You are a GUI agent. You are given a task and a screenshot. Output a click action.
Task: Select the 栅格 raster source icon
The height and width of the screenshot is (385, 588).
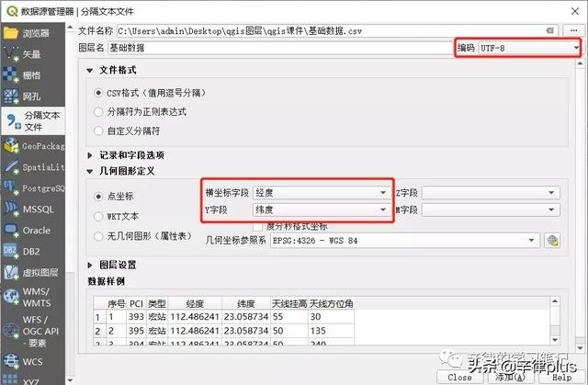pos(13,75)
